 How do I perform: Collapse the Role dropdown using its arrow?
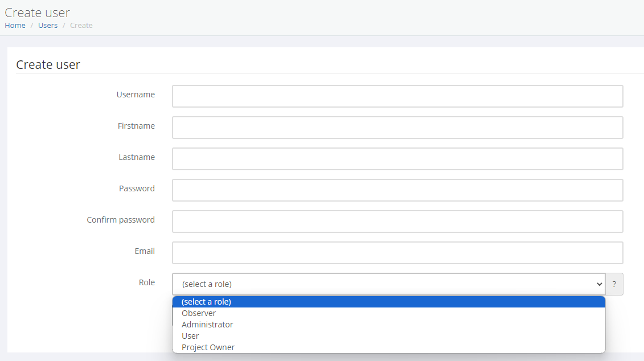599,284
